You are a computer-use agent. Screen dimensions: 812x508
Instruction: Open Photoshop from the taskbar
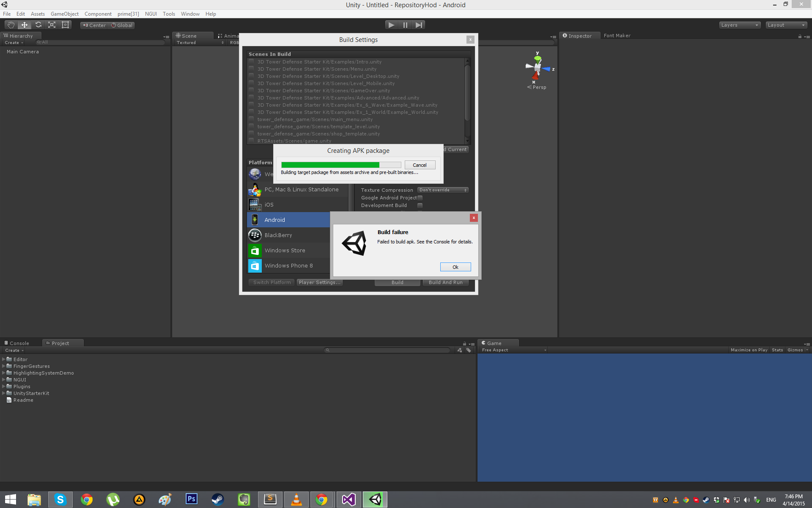pos(191,500)
